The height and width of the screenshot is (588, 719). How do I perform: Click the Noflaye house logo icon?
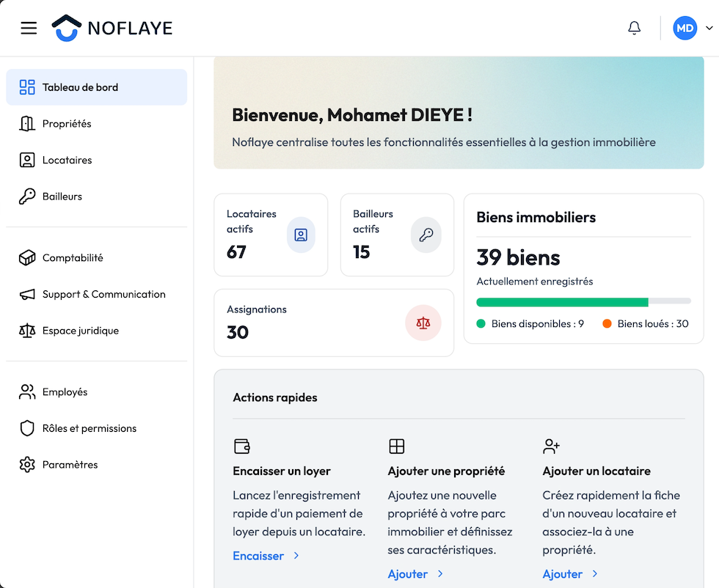(67, 28)
